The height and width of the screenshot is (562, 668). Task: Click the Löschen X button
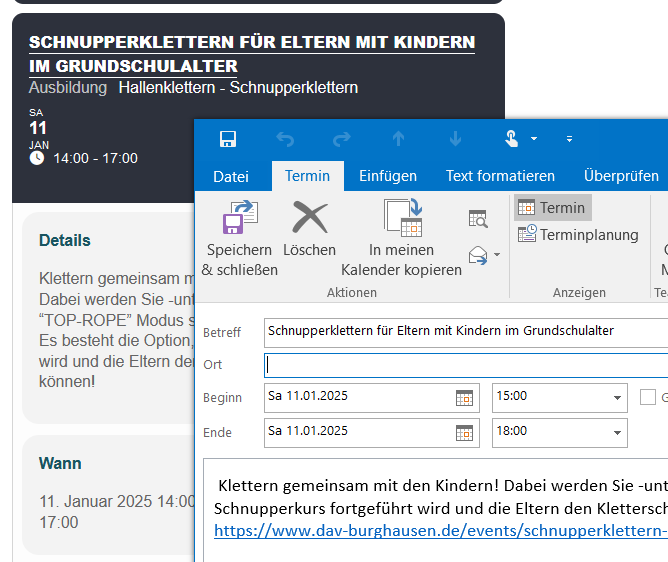coord(310,230)
